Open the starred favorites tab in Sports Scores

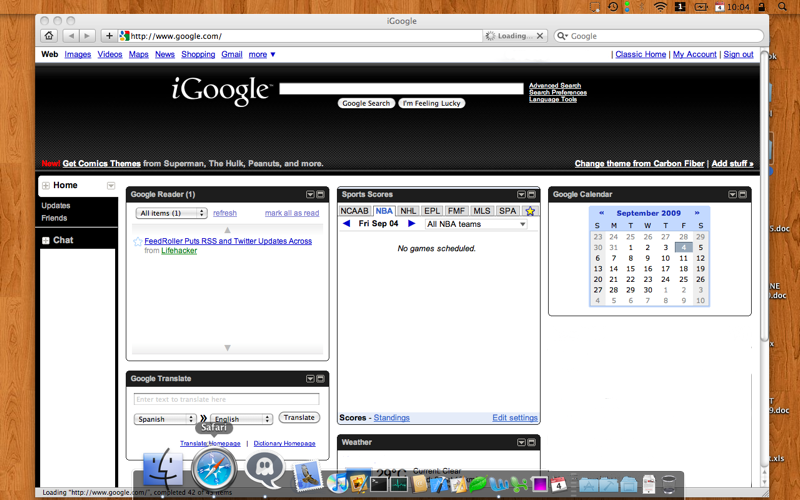point(530,211)
